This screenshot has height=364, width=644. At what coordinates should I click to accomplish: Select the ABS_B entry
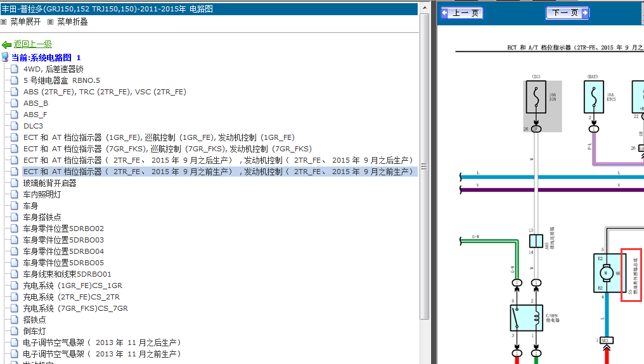point(35,103)
